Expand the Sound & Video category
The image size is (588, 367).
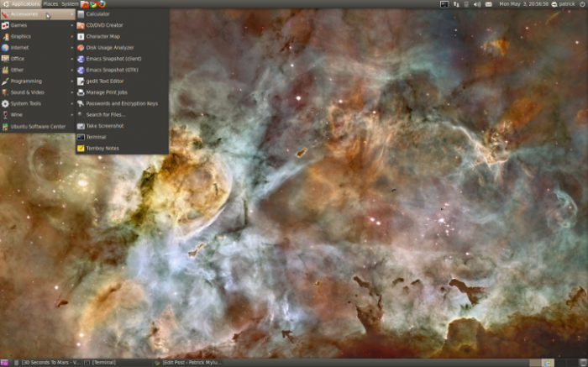tap(38, 92)
